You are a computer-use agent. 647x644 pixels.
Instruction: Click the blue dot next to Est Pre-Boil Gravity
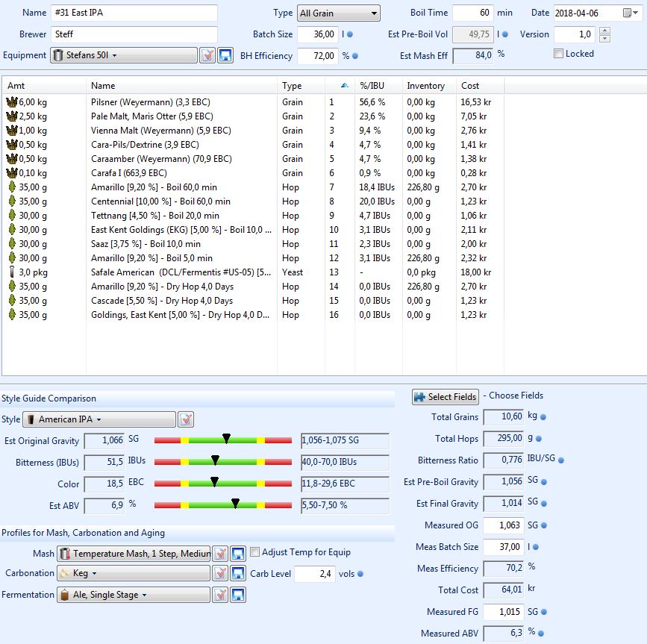[x=544, y=482]
